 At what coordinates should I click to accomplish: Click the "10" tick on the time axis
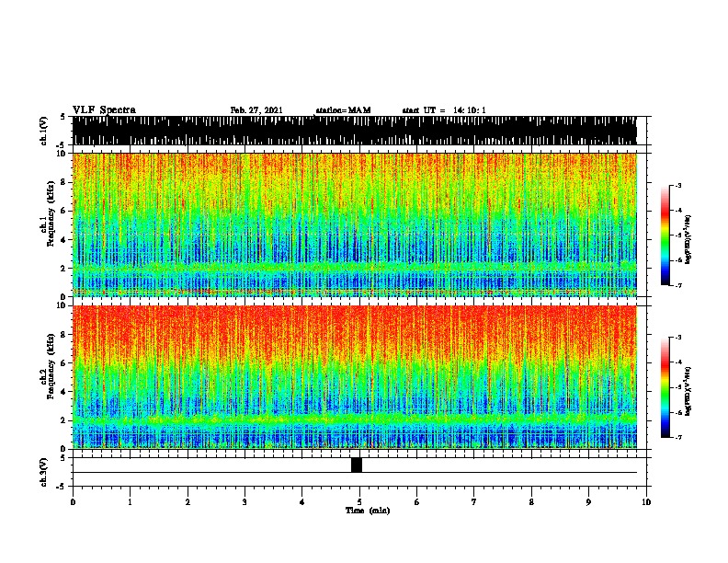click(x=646, y=502)
